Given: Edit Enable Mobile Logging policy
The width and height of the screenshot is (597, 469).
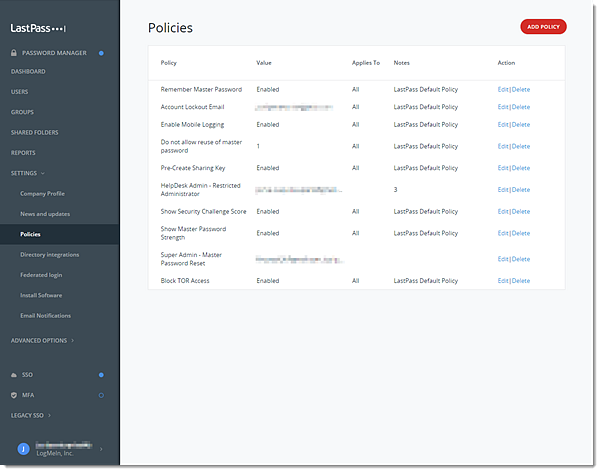Looking at the screenshot, I should [503, 124].
